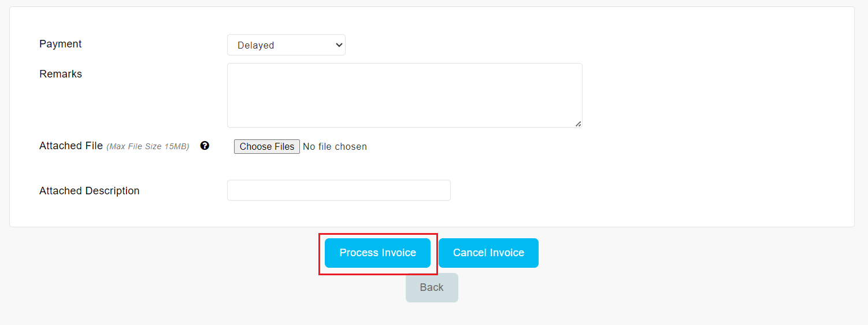Select the 'No file chosen' text
Viewport: 868px width, 325px height.
tap(335, 147)
